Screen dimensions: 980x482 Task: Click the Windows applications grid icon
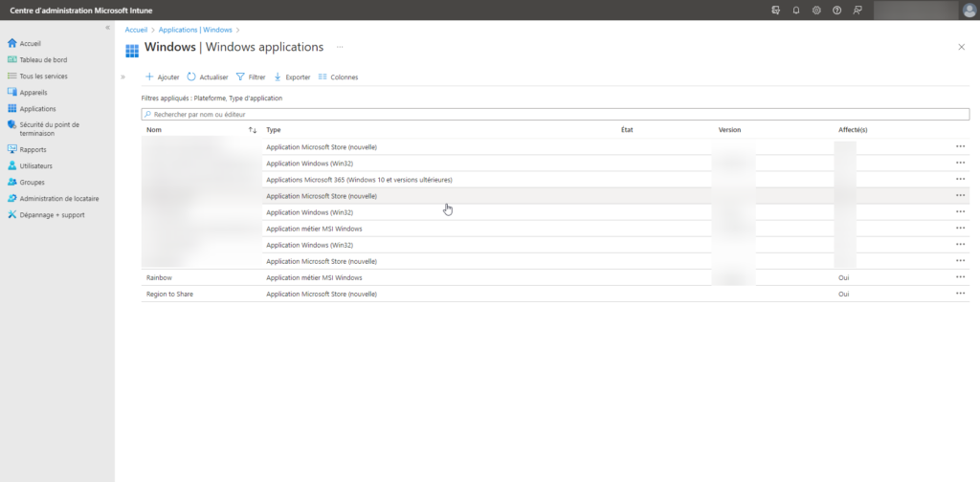(132, 49)
